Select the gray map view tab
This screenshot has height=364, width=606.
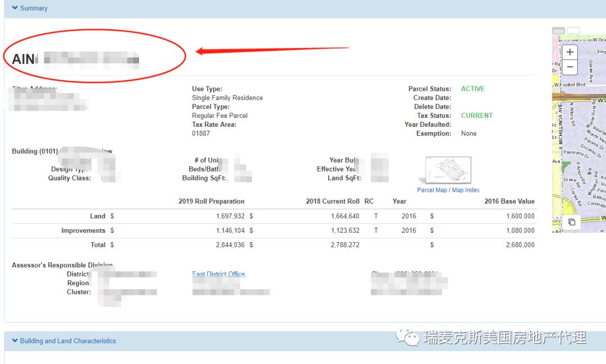(x=558, y=30)
